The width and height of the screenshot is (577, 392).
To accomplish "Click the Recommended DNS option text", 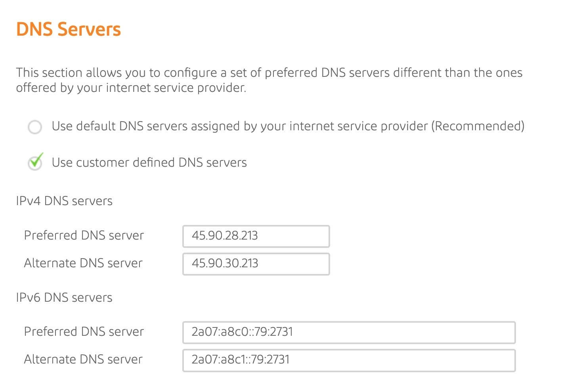I will (288, 126).
